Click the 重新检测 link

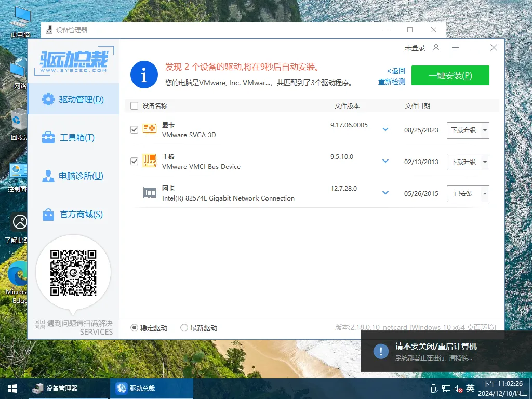pos(391,82)
